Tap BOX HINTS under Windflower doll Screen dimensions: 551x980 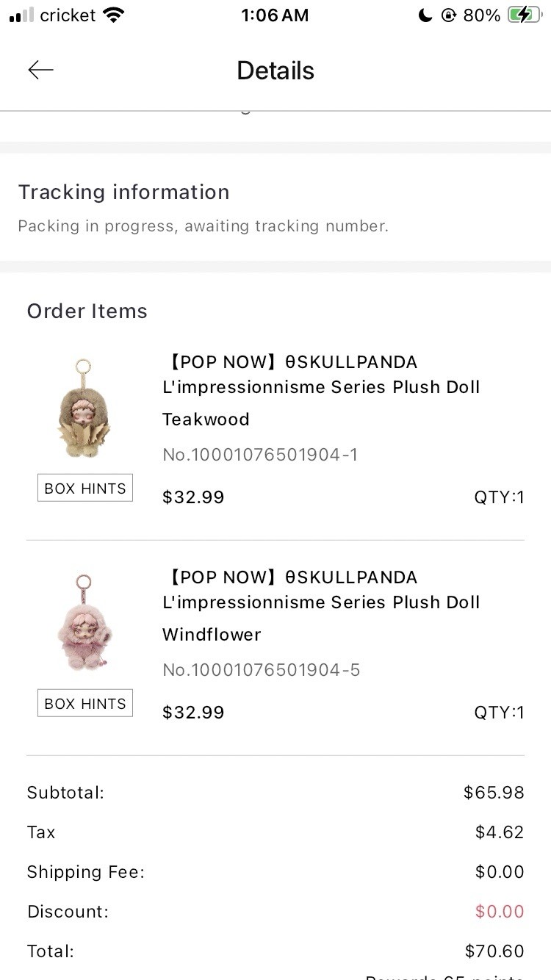(x=85, y=703)
